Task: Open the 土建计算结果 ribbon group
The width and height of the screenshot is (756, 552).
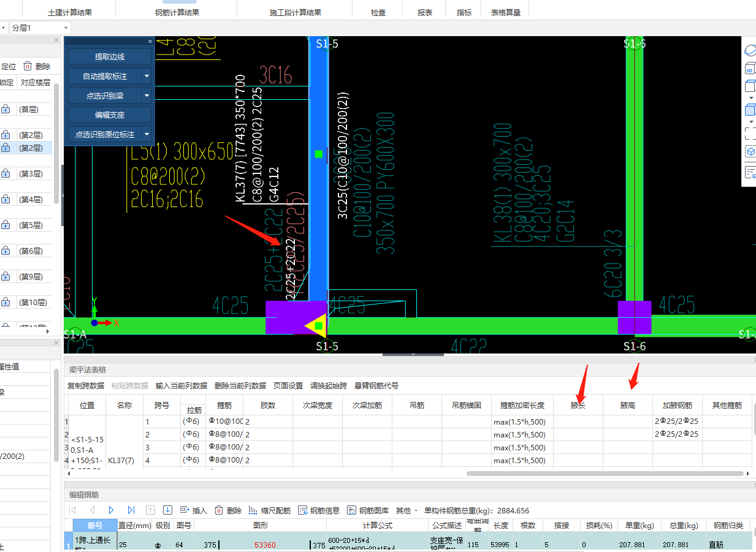Action: [x=71, y=12]
